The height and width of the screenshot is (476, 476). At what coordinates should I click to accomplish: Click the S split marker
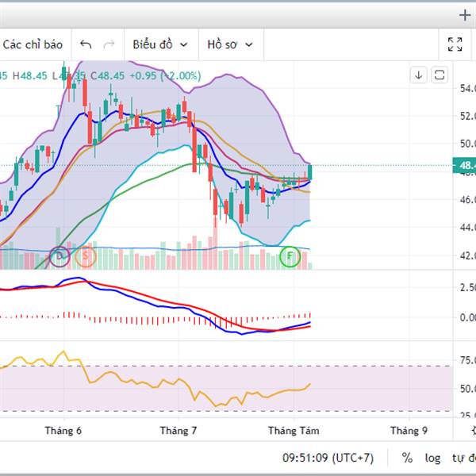[x=86, y=256]
